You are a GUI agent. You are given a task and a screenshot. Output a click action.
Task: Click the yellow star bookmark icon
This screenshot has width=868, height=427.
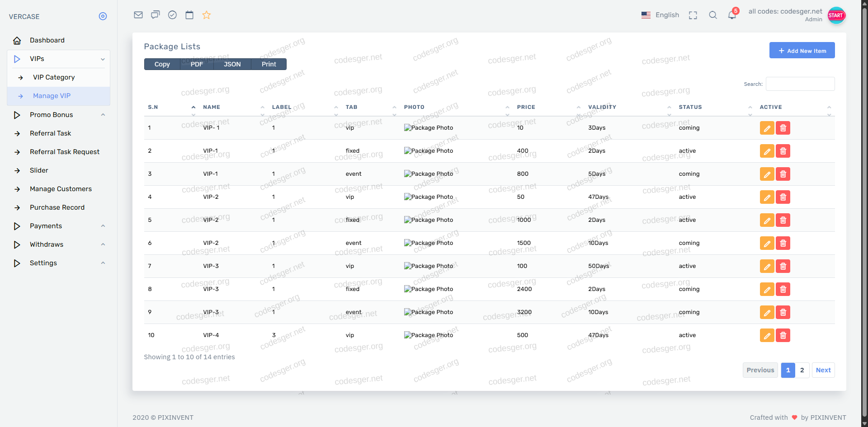(x=207, y=15)
